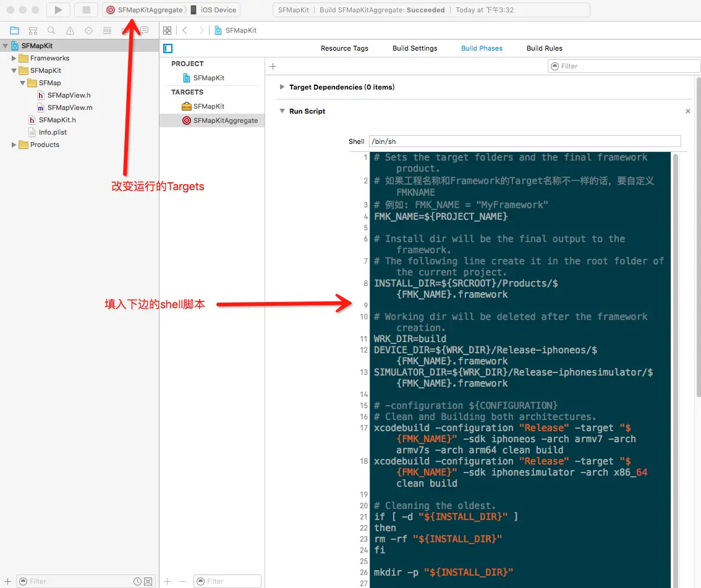Click the SFMapKitAggregate target bullseye icon
The image size is (701, 588).
click(187, 120)
